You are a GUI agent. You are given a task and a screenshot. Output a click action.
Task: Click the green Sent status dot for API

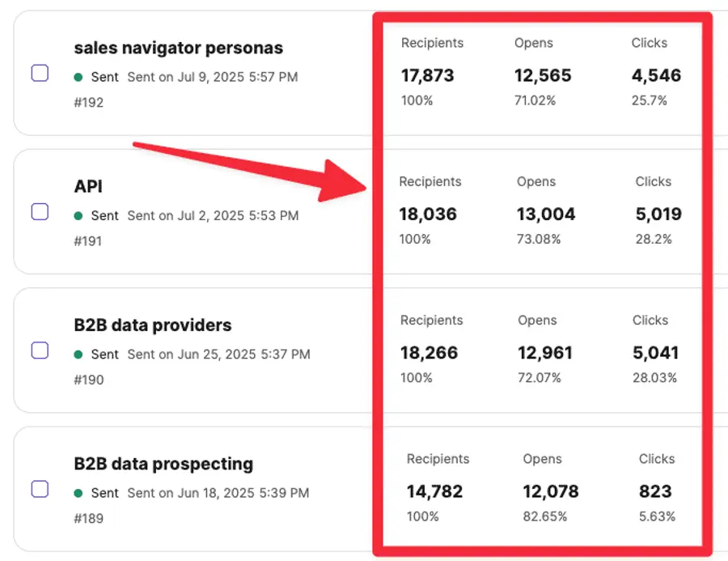[x=77, y=215]
